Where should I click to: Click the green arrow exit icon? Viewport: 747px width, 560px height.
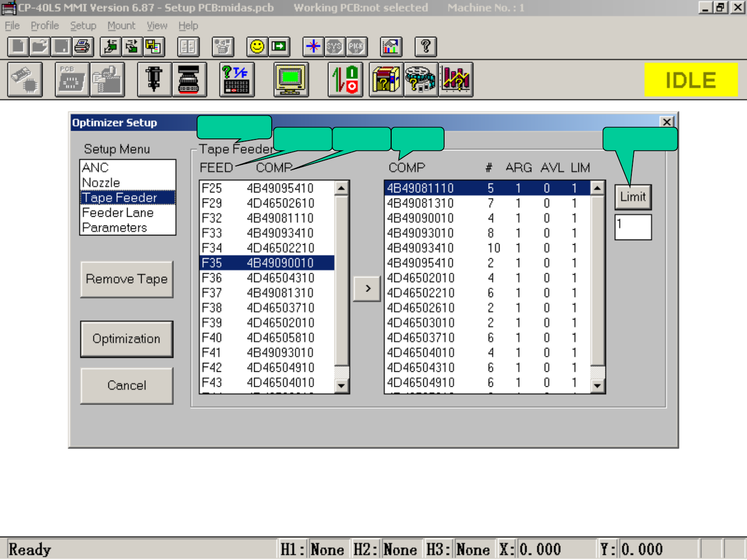point(279,47)
